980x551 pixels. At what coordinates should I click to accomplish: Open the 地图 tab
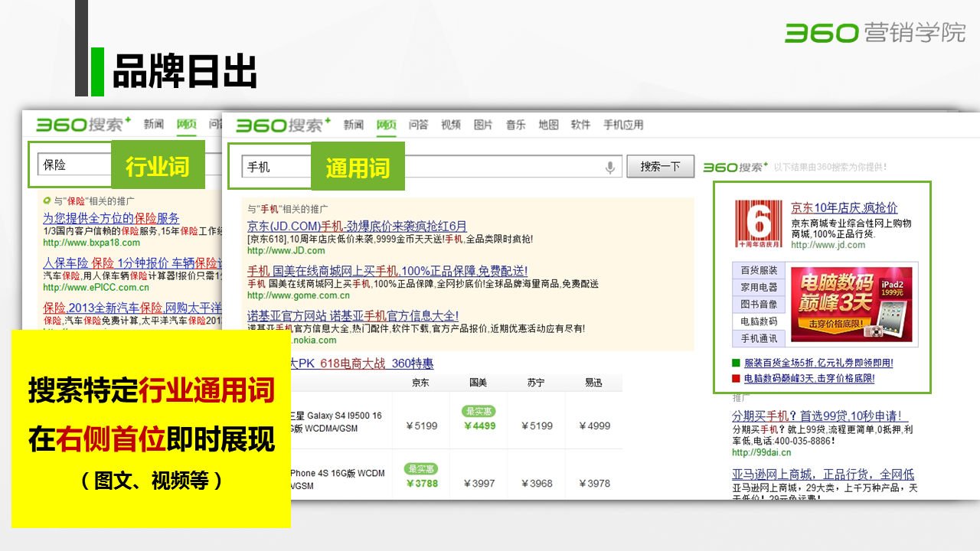pyautogui.click(x=548, y=125)
